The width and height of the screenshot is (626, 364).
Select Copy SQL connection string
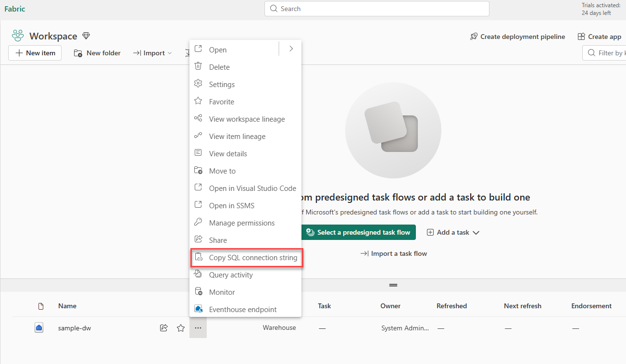pyautogui.click(x=247, y=258)
